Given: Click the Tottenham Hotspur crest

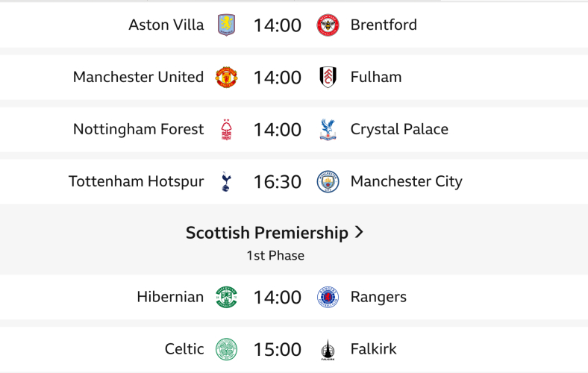Looking at the screenshot, I should coord(226,182).
